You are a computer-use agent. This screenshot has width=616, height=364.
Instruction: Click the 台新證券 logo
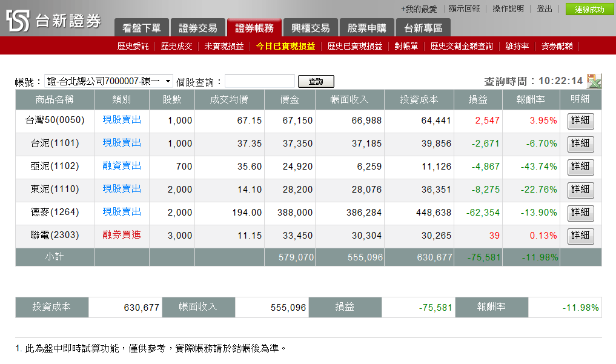pyautogui.click(x=53, y=21)
